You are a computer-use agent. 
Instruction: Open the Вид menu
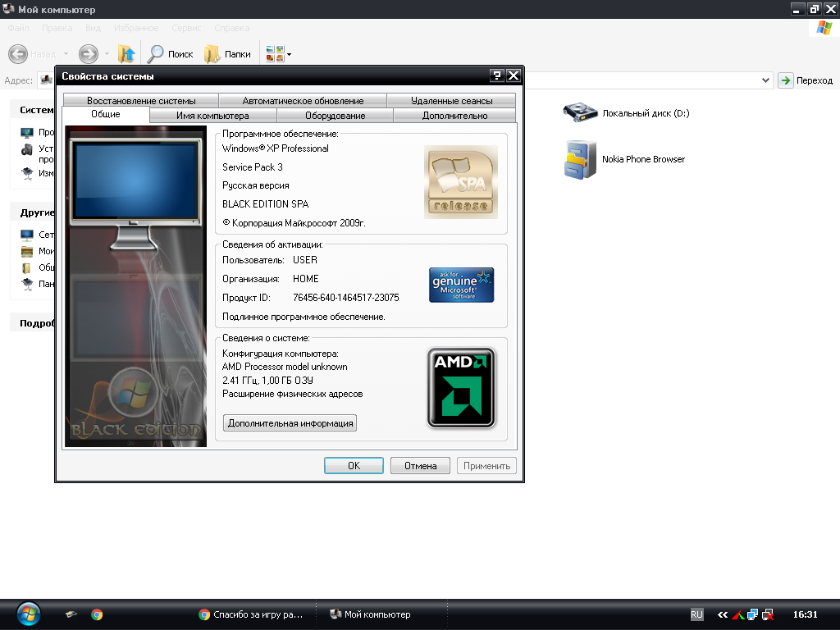(93, 28)
